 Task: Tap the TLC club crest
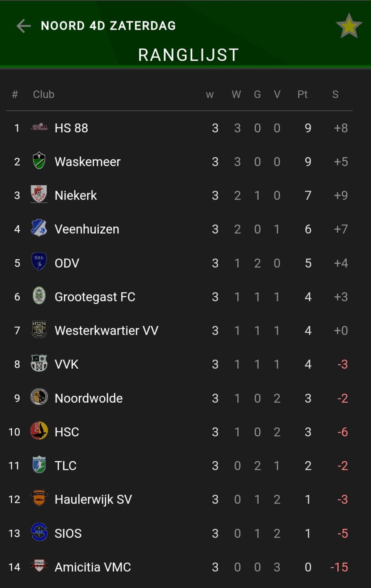click(39, 465)
